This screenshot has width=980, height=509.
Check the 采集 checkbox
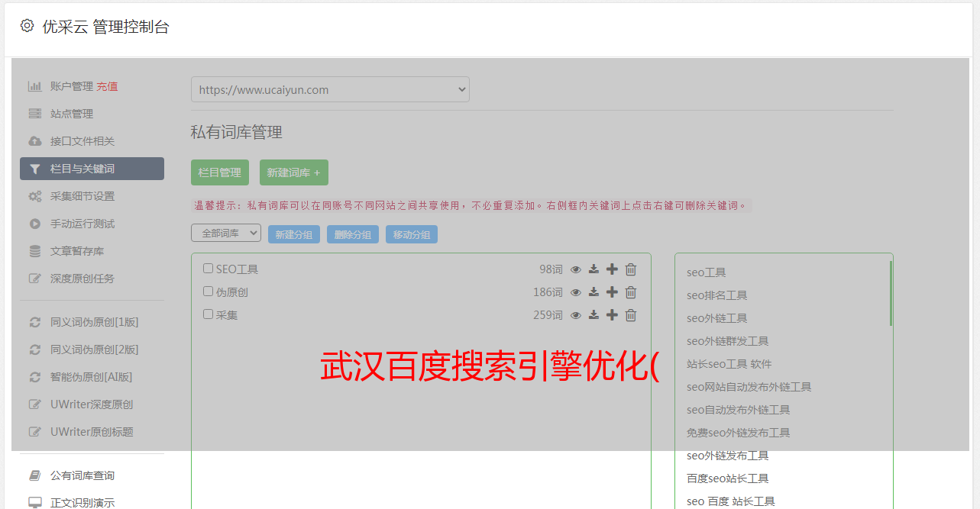coord(208,314)
